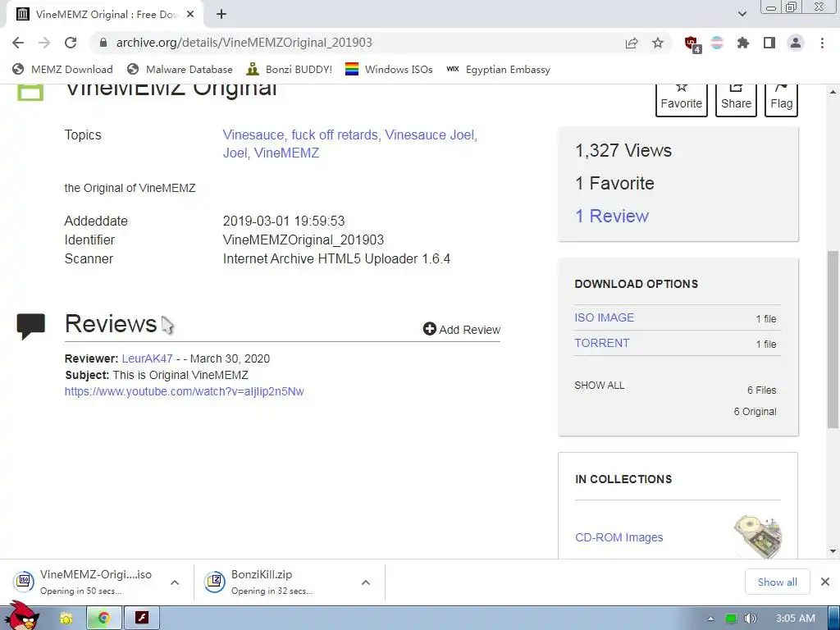This screenshot has height=630, width=840.
Task: Select the identifier VineMEMZOriginal_201903 text
Action: (x=304, y=240)
